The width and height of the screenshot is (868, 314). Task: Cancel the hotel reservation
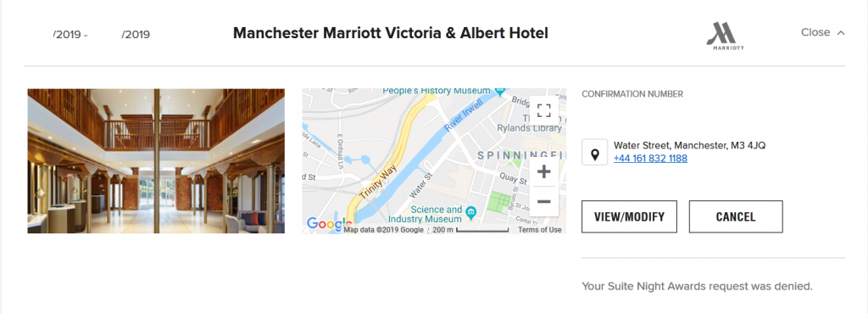click(736, 216)
